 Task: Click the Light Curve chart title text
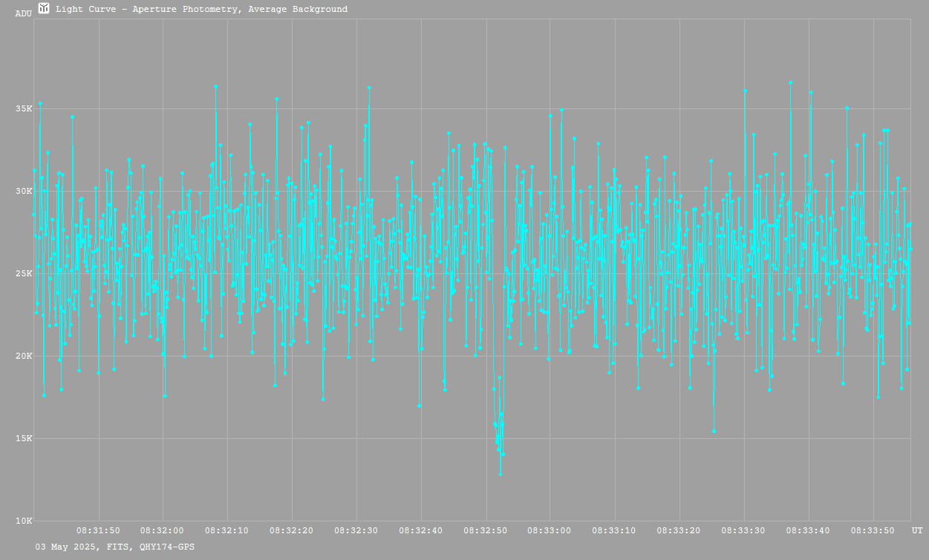click(201, 10)
